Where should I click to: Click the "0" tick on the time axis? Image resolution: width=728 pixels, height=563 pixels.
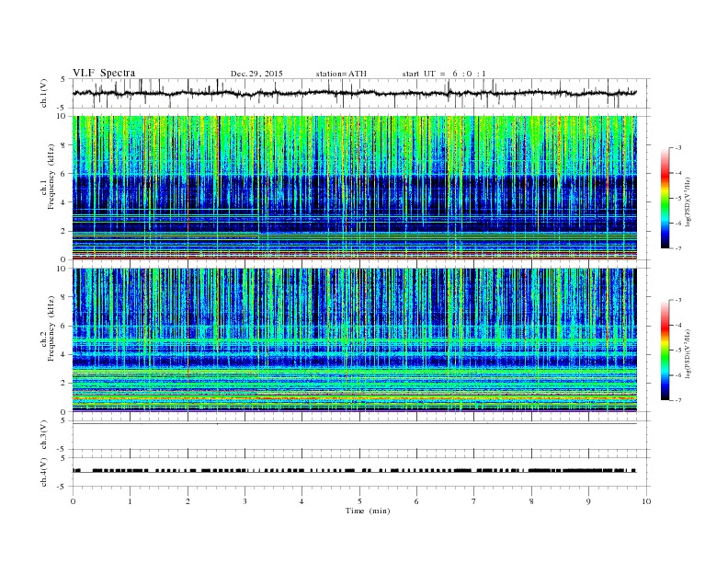pos(73,501)
